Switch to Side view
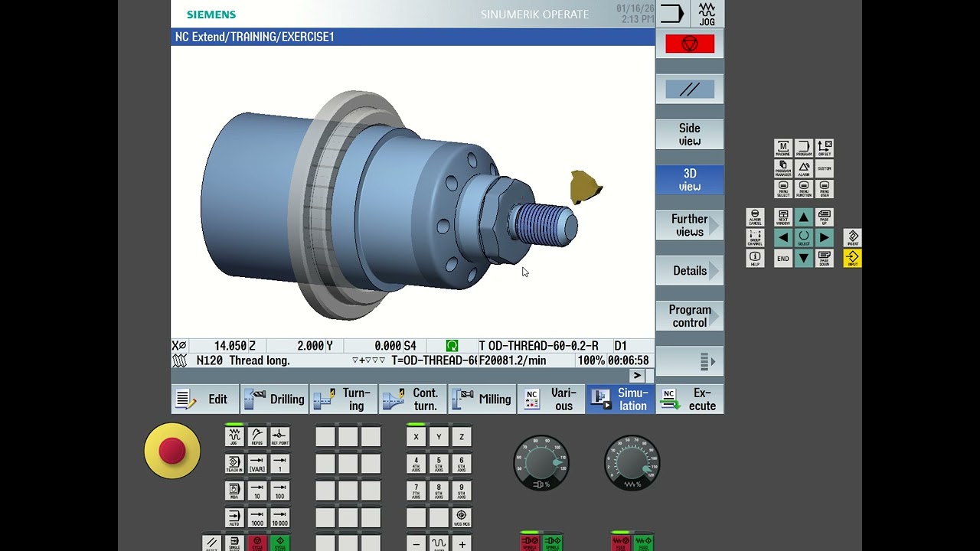980x551 pixels. coord(690,135)
